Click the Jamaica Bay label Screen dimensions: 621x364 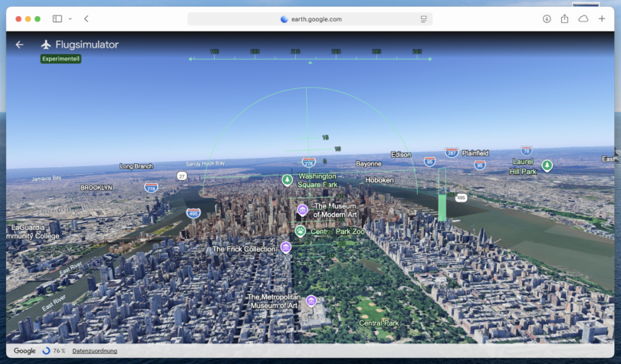pos(46,179)
